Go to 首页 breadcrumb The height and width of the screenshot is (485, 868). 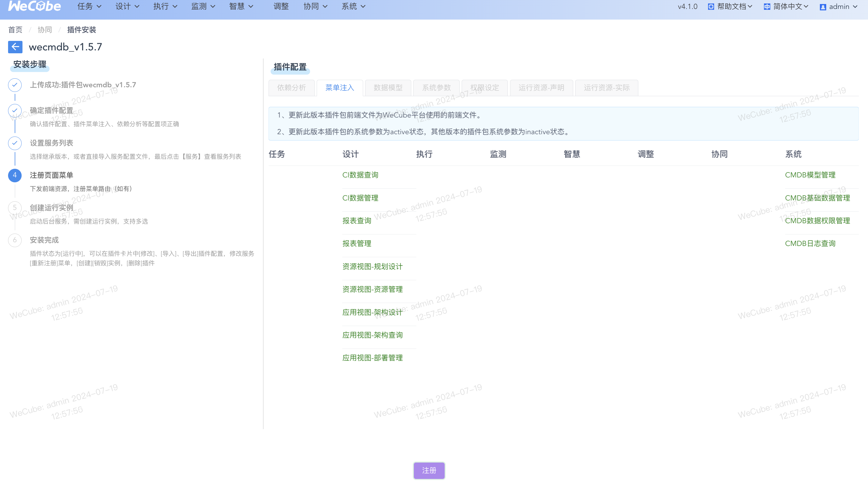15,30
